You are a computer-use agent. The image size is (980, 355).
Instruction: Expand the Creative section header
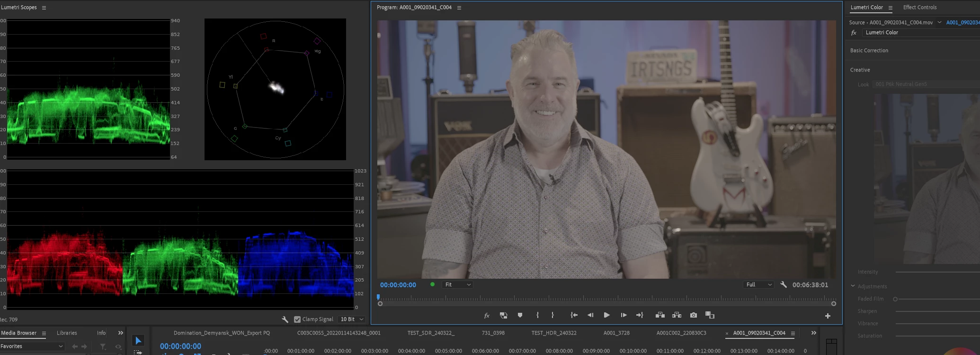coord(860,70)
